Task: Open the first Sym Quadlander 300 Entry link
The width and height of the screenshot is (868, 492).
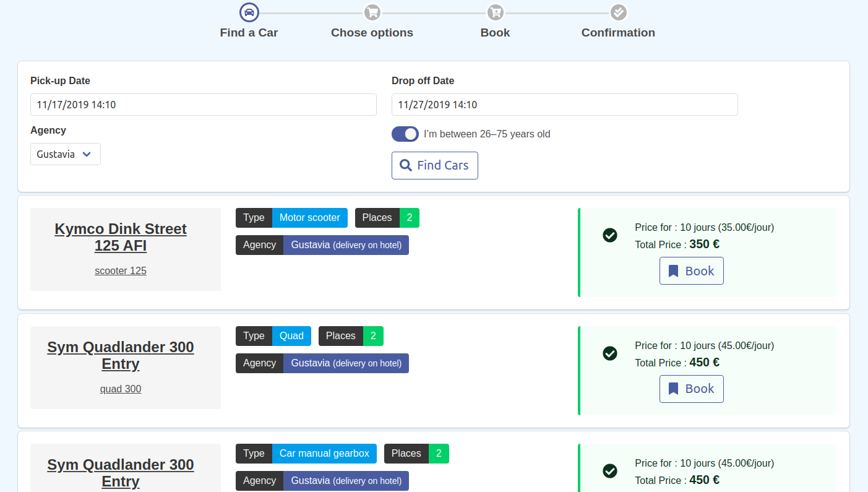Action: (x=121, y=355)
